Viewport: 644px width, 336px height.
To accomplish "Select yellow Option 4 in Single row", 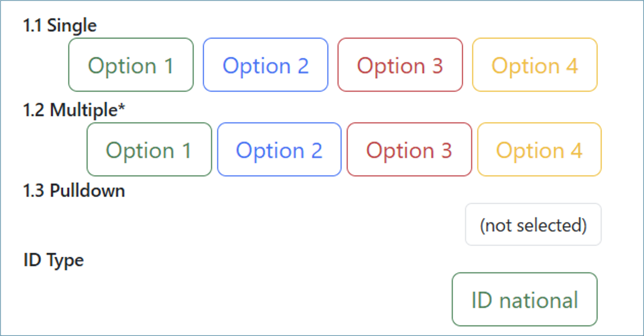I will click(x=535, y=65).
